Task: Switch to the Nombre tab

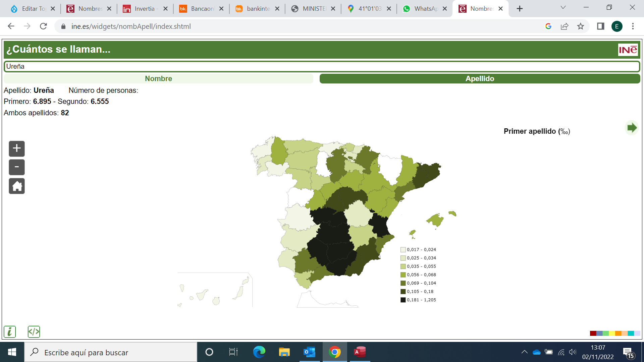Action: click(x=158, y=79)
